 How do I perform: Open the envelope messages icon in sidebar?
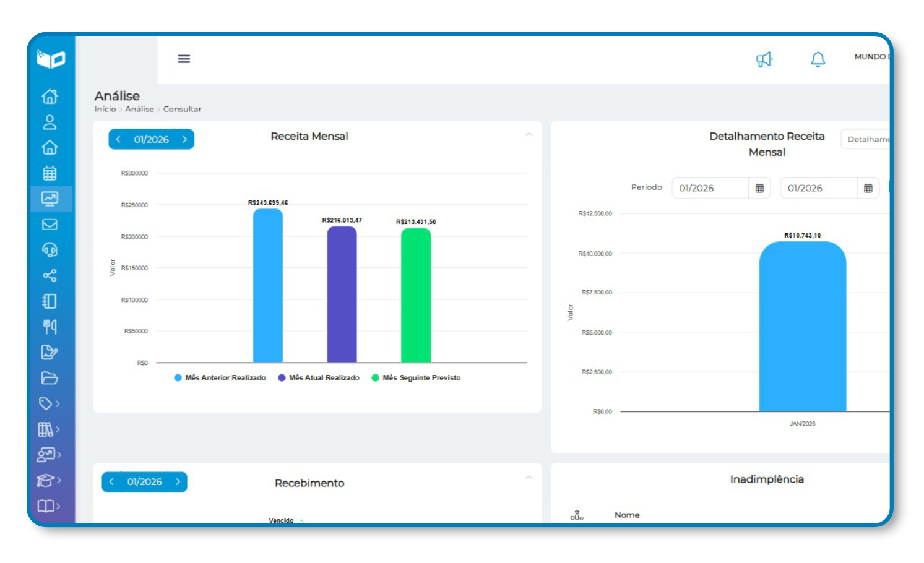tap(50, 225)
